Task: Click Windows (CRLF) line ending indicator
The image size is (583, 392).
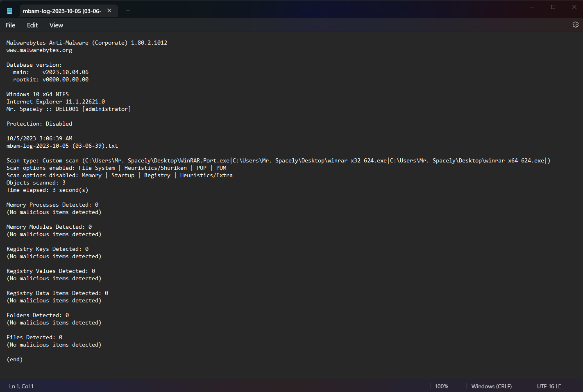Action: pos(491,386)
